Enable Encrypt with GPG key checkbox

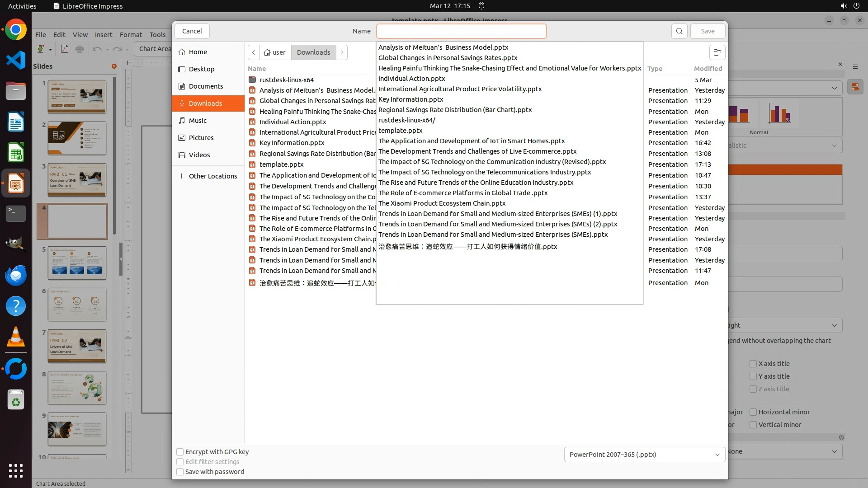click(180, 452)
